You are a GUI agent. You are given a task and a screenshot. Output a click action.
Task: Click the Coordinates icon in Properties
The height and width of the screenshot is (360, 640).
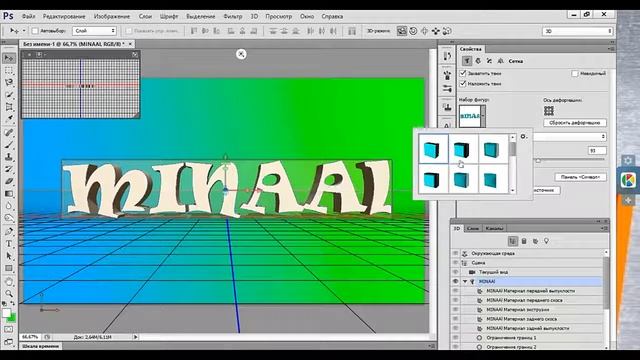(x=500, y=61)
